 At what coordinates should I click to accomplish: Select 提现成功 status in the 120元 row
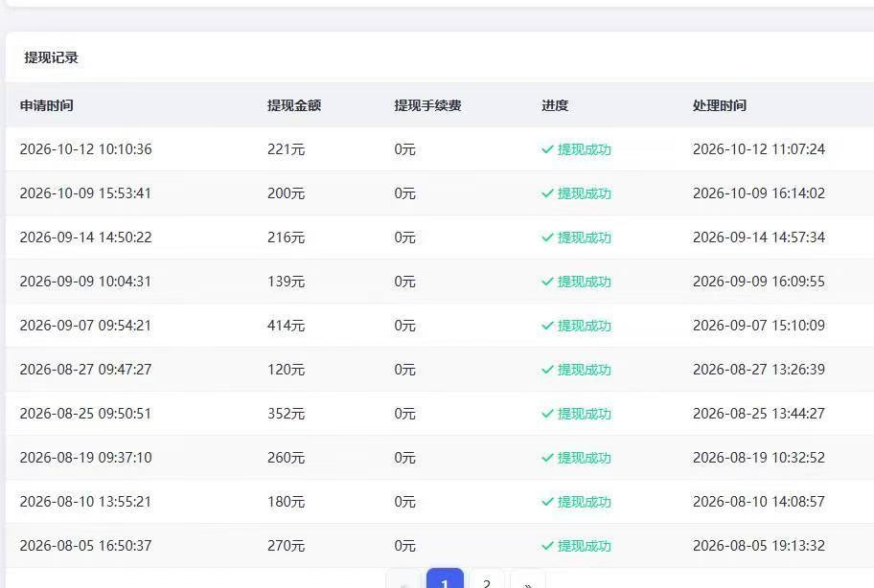pyautogui.click(x=576, y=369)
